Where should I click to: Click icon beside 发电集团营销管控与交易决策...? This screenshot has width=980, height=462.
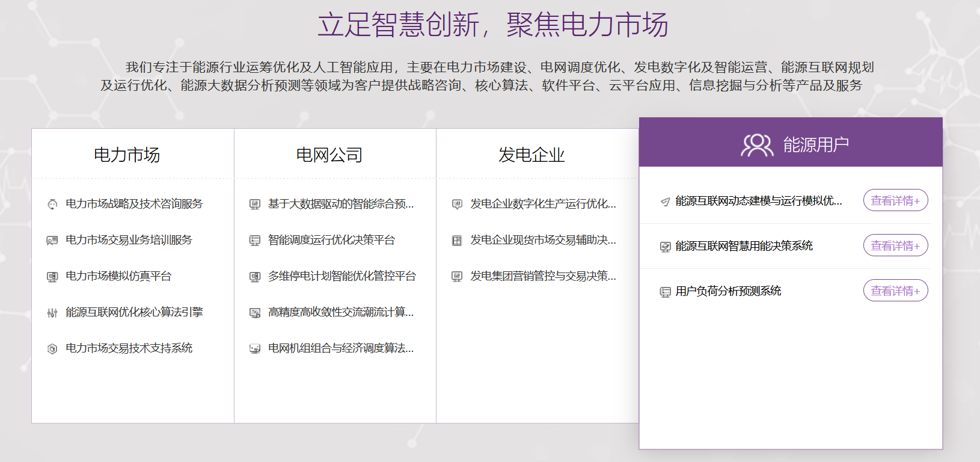tap(457, 277)
